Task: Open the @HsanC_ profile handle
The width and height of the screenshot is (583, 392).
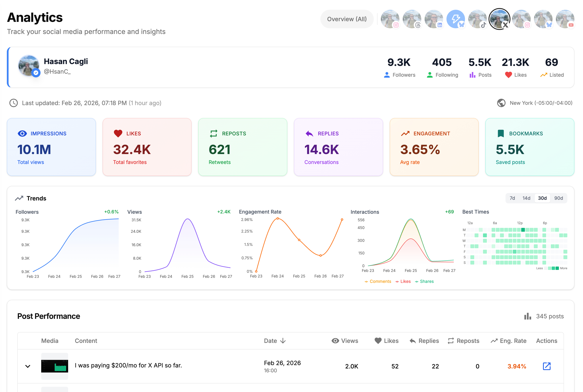Action: [x=57, y=71]
